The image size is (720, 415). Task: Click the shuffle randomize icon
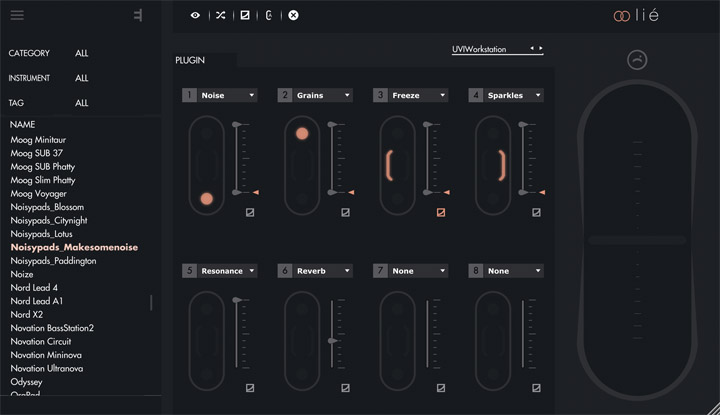[x=220, y=15]
